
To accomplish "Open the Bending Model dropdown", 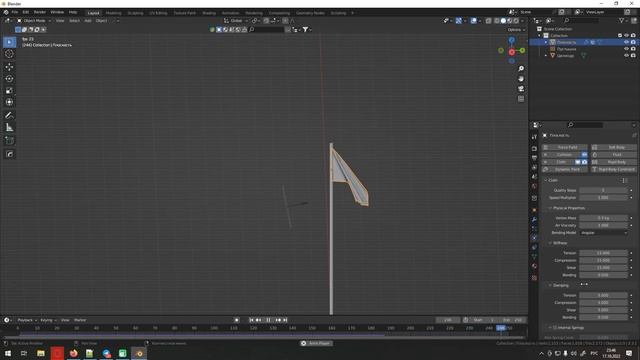I will [x=603, y=233].
